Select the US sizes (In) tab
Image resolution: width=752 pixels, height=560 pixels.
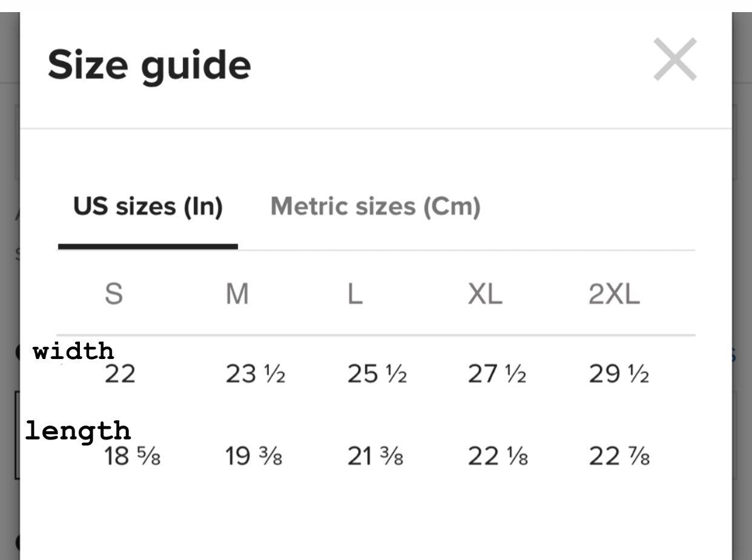(x=148, y=206)
